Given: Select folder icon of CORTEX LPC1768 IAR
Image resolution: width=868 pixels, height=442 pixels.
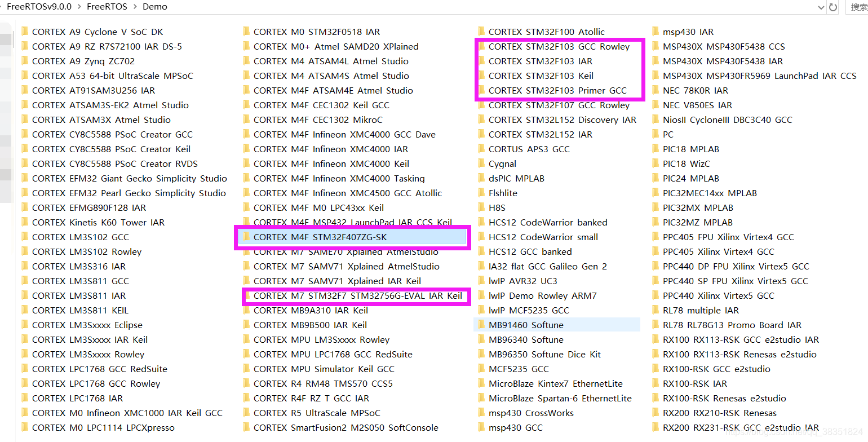Looking at the screenshot, I should [x=25, y=398].
